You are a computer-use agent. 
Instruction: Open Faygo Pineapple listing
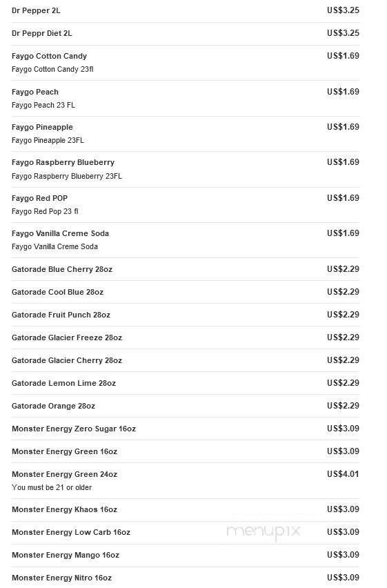pos(186,134)
